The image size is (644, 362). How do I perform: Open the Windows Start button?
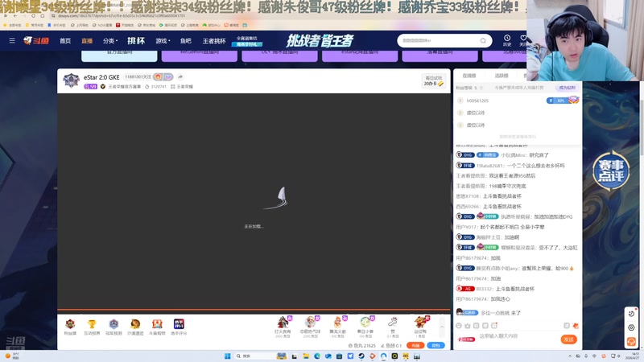228,356
